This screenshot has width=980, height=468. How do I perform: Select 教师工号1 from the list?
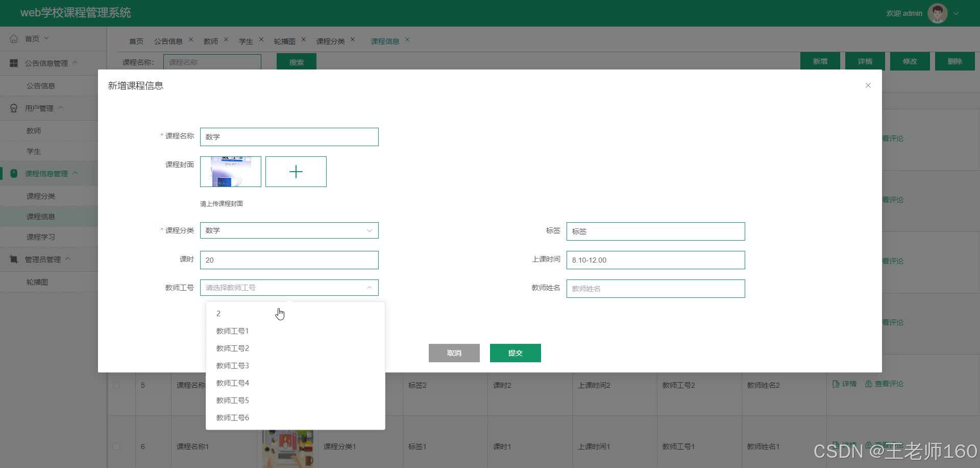pos(296,331)
